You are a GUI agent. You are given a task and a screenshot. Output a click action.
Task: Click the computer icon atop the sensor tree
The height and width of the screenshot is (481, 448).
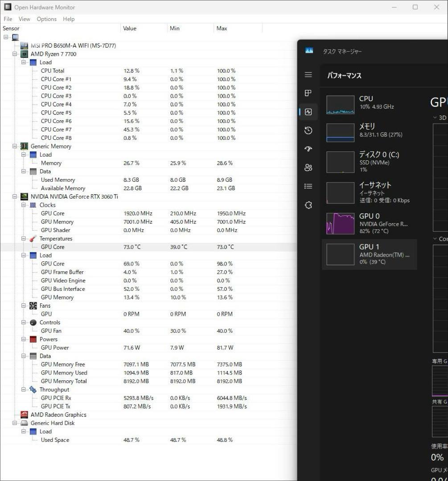pos(15,37)
